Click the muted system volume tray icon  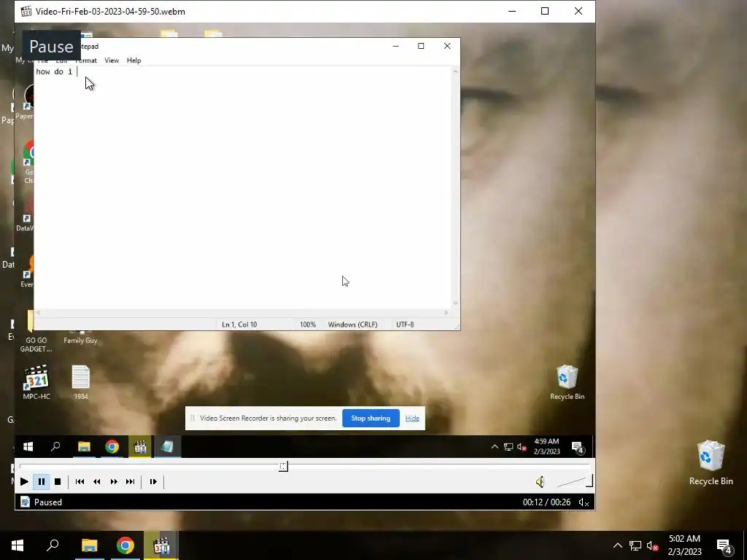(653, 545)
